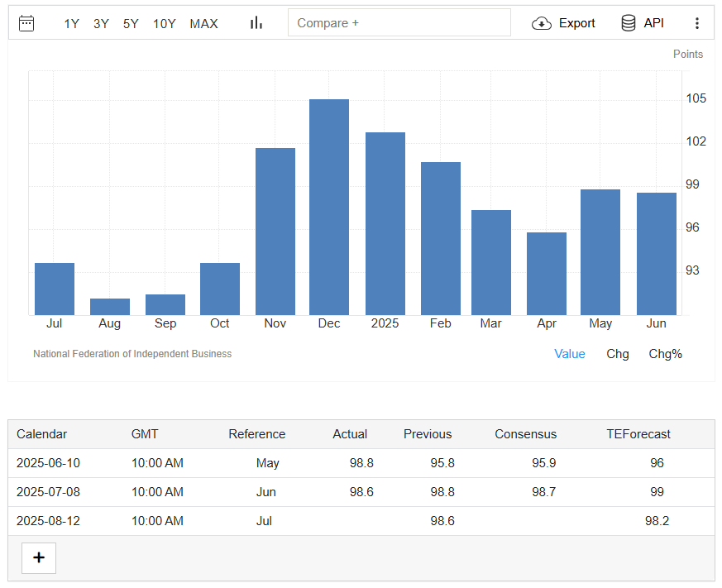Screen dimensions: 722x588
Task: Switch chart to Chg% view
Action: (x=666, y=354)
